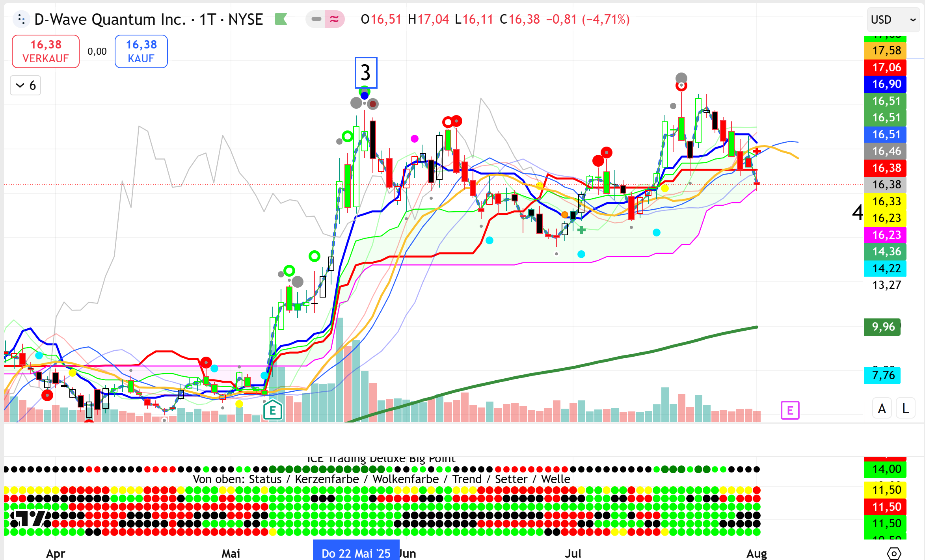Open the purple upcoming earnings E marker
Screen dimensions: 925x560
click(790, 411)
